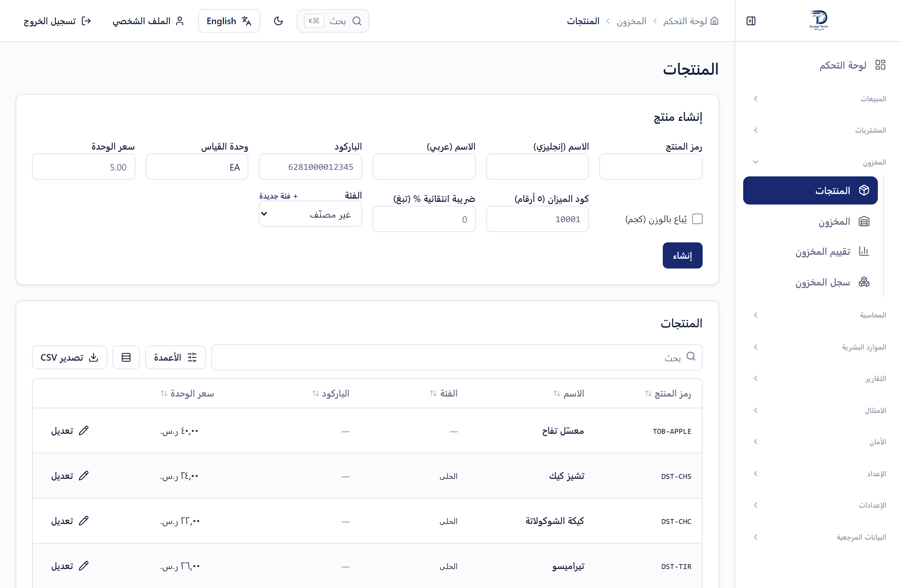902x588 pixels.
Task: Click the table search magnifier icon
Action: point(691,356)
